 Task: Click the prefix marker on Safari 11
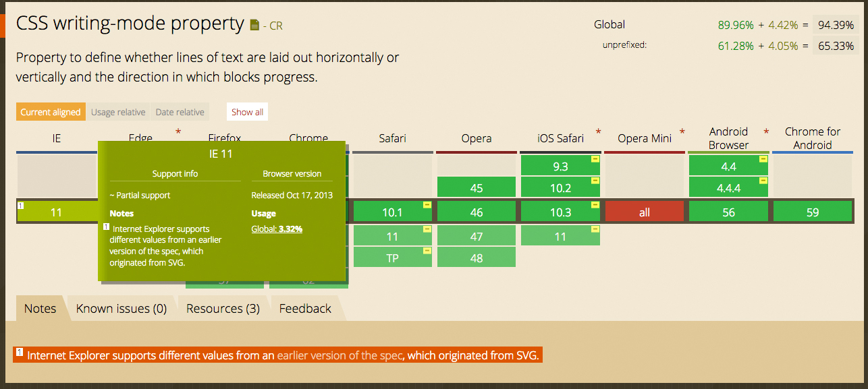(x=427, y=229)
